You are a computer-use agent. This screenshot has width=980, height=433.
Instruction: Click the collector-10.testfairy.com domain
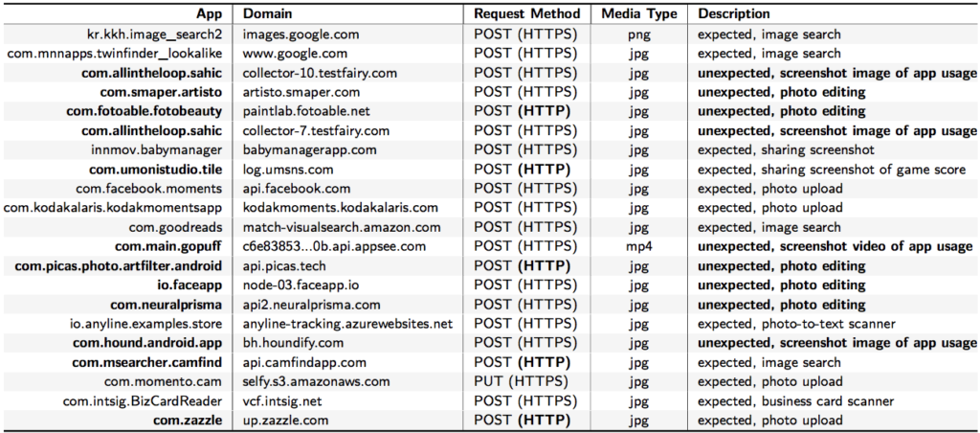point(320,73)
